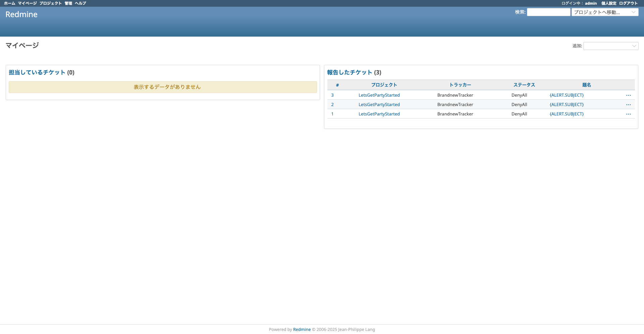Screen dimensions: 644x334
Task: Open LetsGetPartyStarted project in ticket 1 row
Action: [x=379, y=114]
